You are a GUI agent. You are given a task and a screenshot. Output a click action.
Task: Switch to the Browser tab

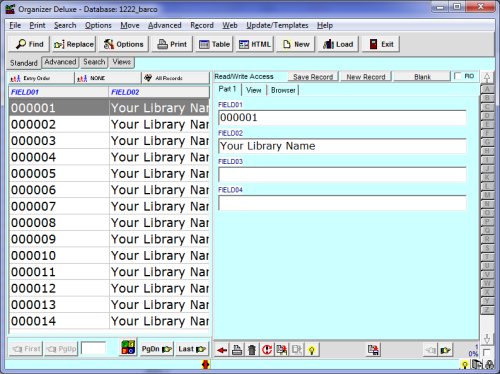pyautogui.click(x=283, y=90)
